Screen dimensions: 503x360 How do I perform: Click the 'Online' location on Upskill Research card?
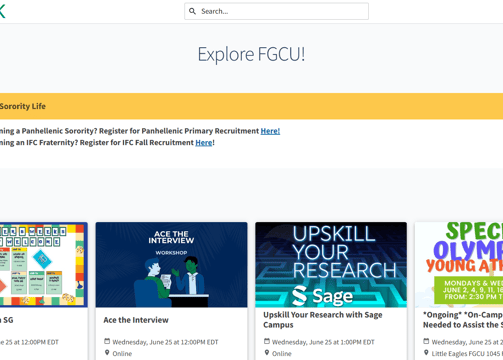click(x=282, y=354)
